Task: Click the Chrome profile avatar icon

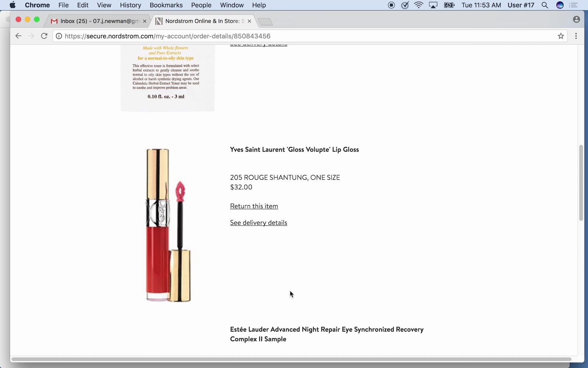Action: 576,19
